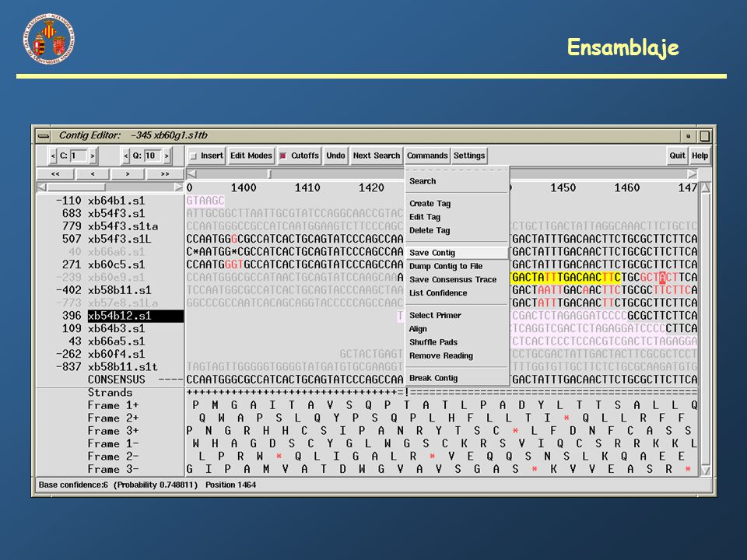Toggle the Insert checkbox
Viewport: 747px width, 560px height.
193,156
